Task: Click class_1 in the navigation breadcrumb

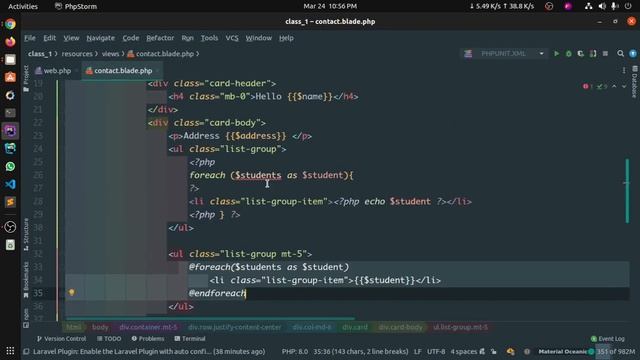Action: click(x=40, y=54)
